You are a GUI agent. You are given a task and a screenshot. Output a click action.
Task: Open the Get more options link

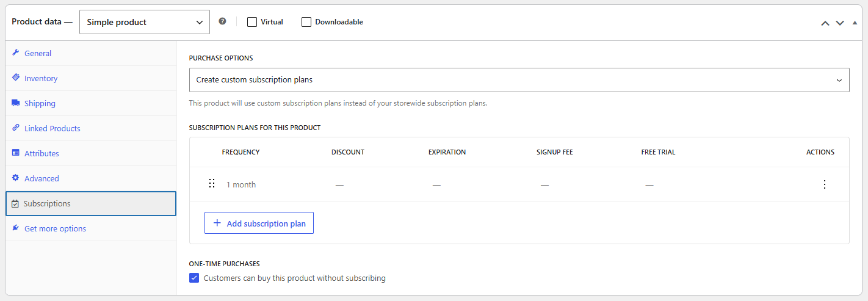tap(55, 228)
